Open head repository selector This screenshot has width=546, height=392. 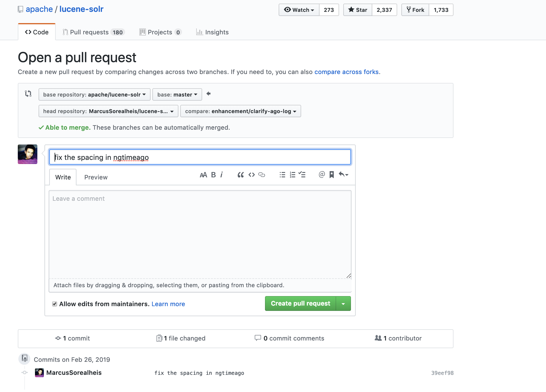[x=108, y=111]
